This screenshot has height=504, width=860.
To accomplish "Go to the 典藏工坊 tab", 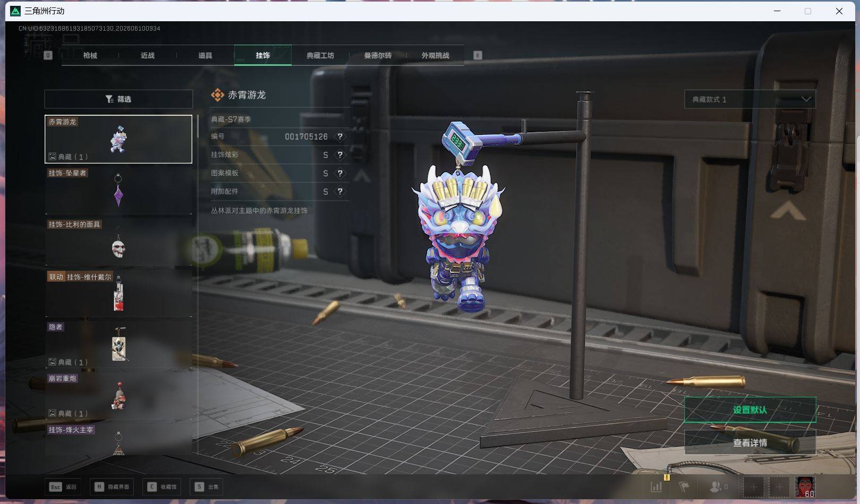I will pos(320,55).
